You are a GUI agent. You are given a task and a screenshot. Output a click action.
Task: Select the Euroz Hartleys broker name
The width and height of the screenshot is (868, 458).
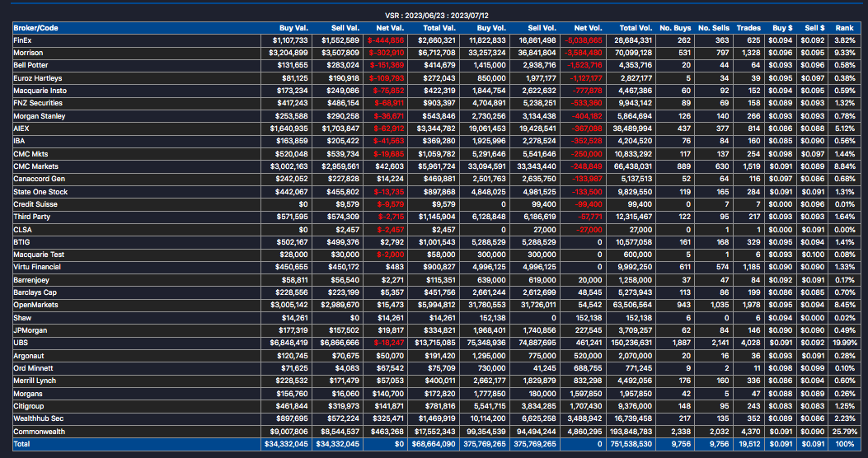pyautogui.click(x=38, y=78)
